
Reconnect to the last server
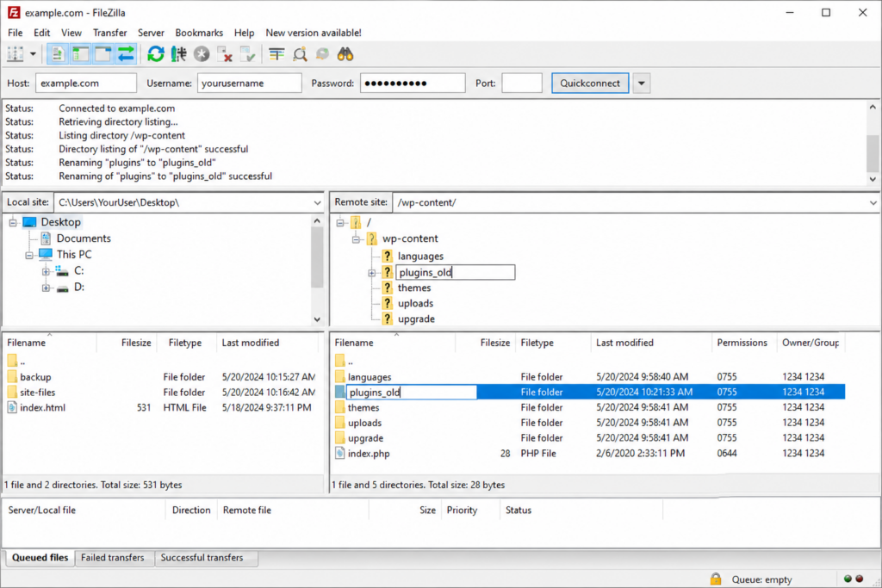coord(247,54)
